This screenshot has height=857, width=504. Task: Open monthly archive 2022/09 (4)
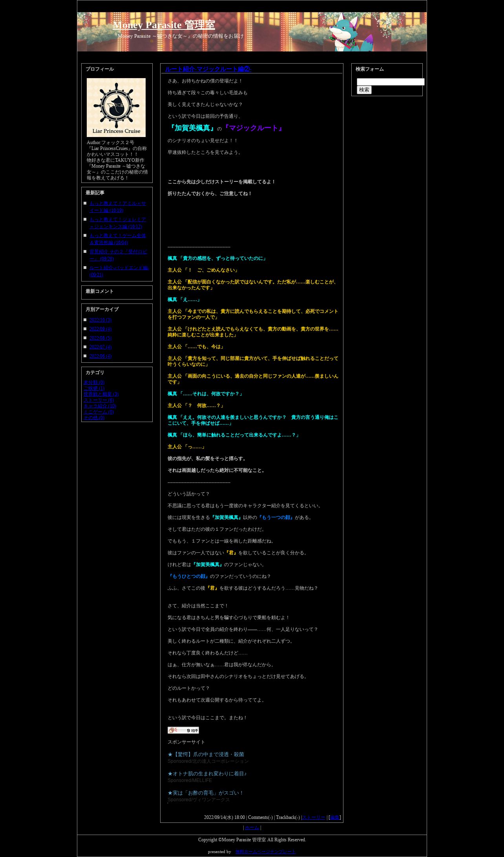coord(100,329)
